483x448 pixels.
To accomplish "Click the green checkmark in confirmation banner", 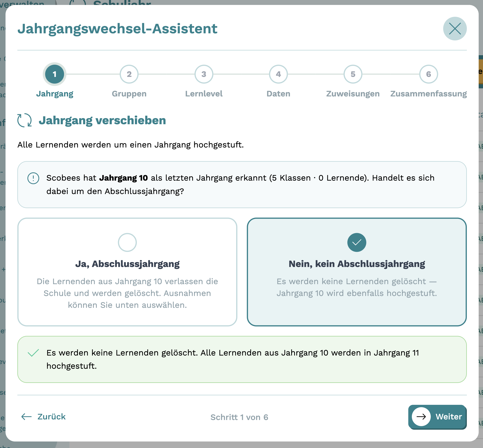I will (34, 353).
